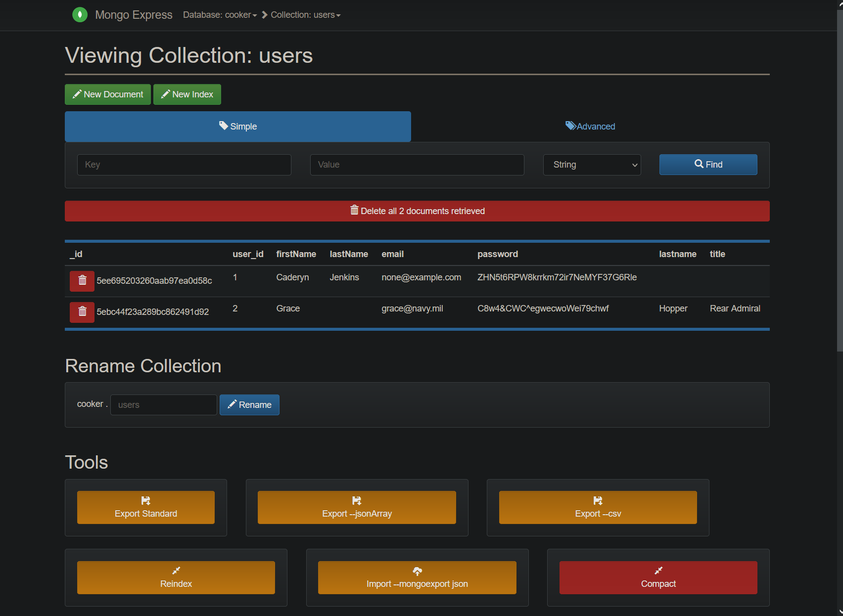Click the Reindex button
843x616 pixels.
[x=176, y=577]
